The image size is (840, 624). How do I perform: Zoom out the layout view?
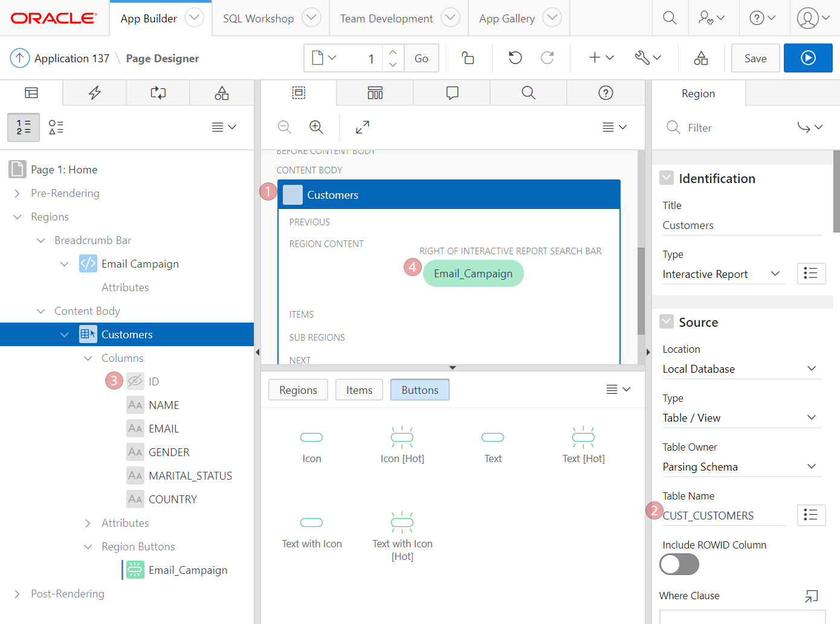(x=285, y=127)
